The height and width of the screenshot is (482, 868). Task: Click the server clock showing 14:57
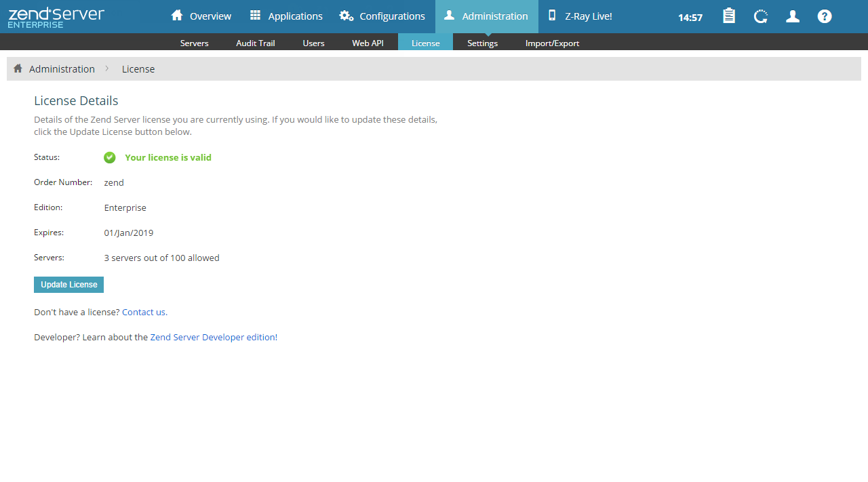(x=690, y=18)
